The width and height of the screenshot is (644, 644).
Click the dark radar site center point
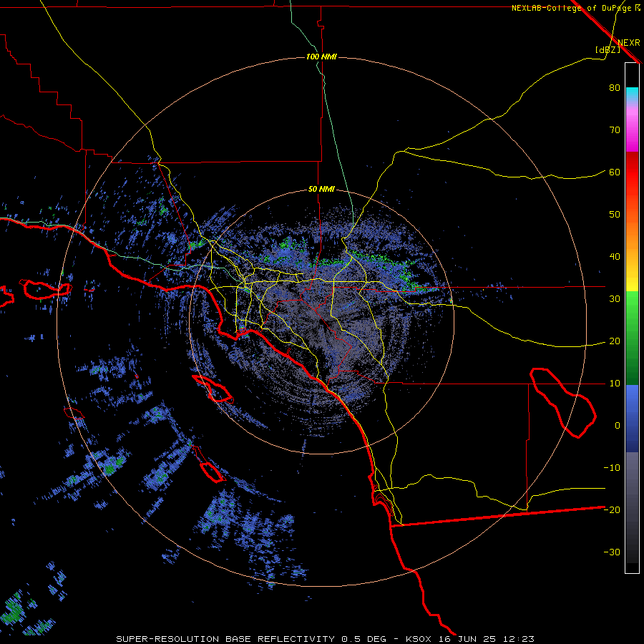tap(321, 322)
